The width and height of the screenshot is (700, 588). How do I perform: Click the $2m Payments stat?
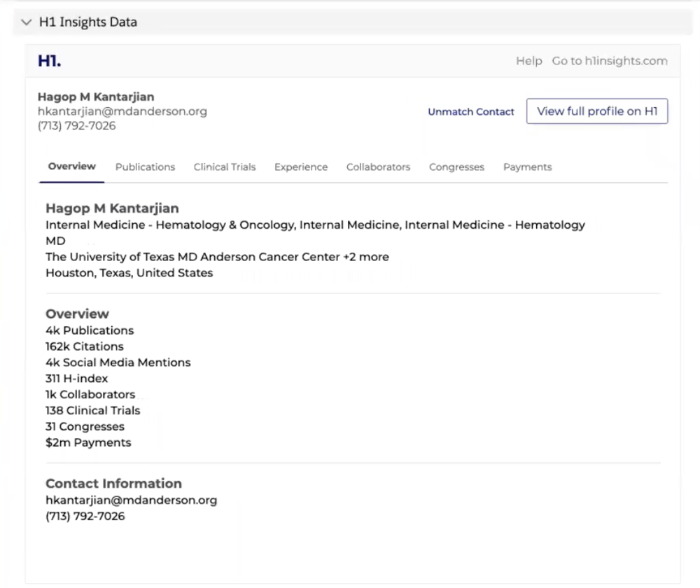tap(88, 442)
